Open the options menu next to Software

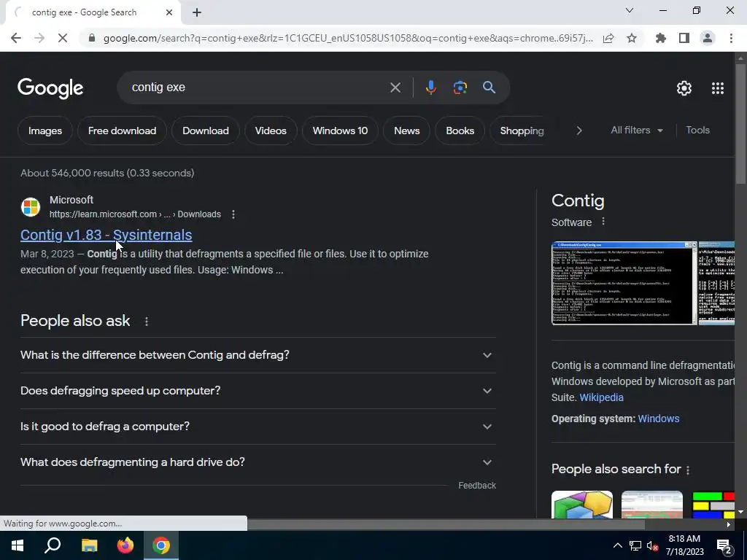[603, 222]
